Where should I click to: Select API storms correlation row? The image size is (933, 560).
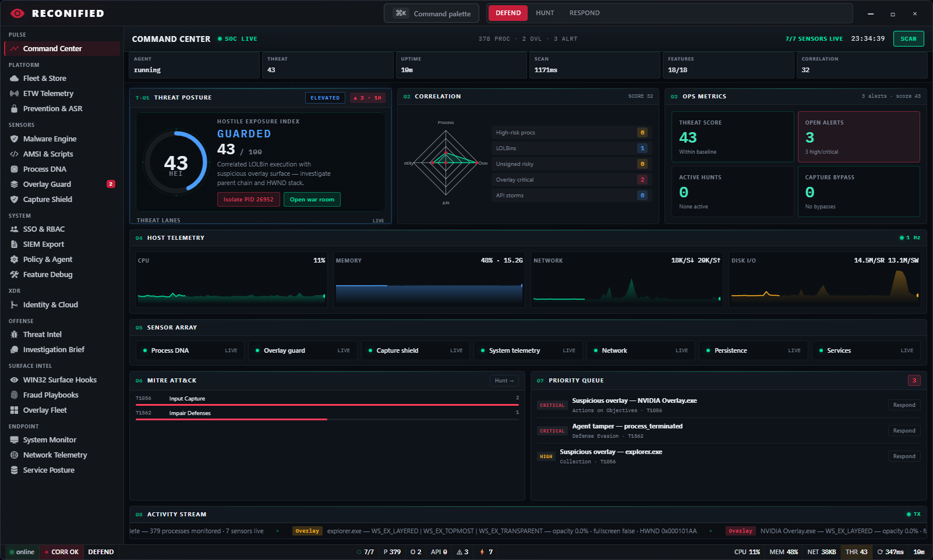571,196
